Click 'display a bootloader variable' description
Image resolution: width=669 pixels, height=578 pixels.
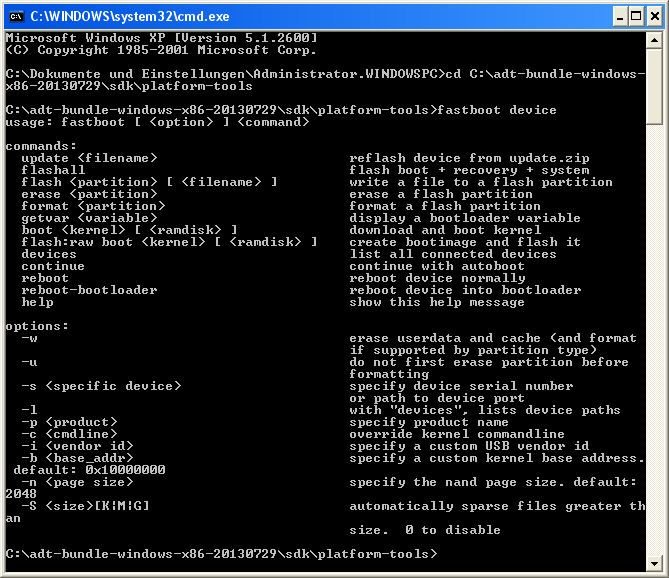465,218
